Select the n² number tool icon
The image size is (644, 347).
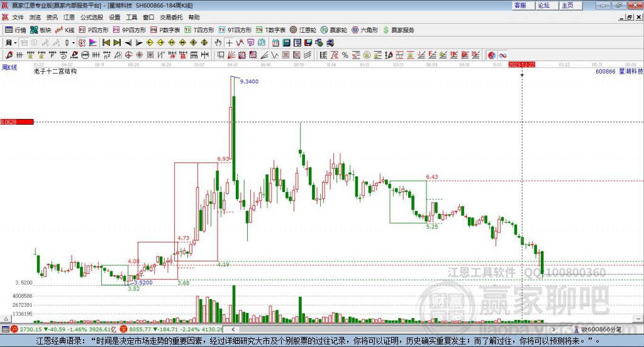pos(107,55)
